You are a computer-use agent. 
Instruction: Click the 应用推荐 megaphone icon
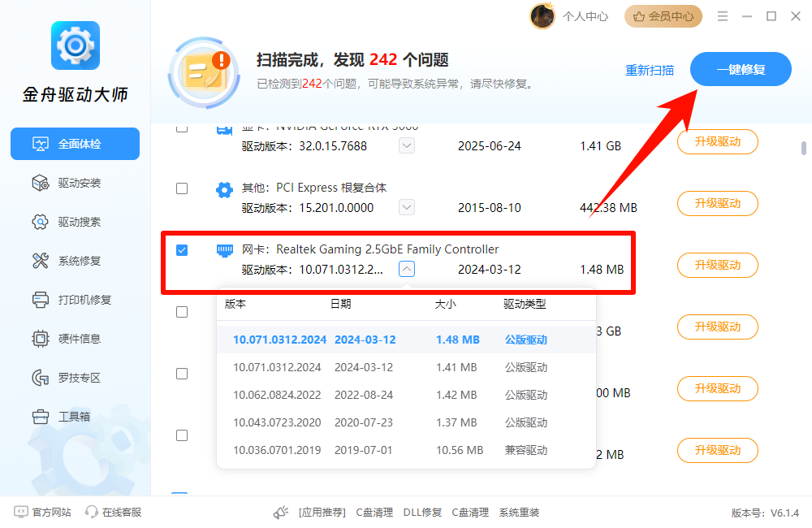pyautogui.click(x=281, y=513)
